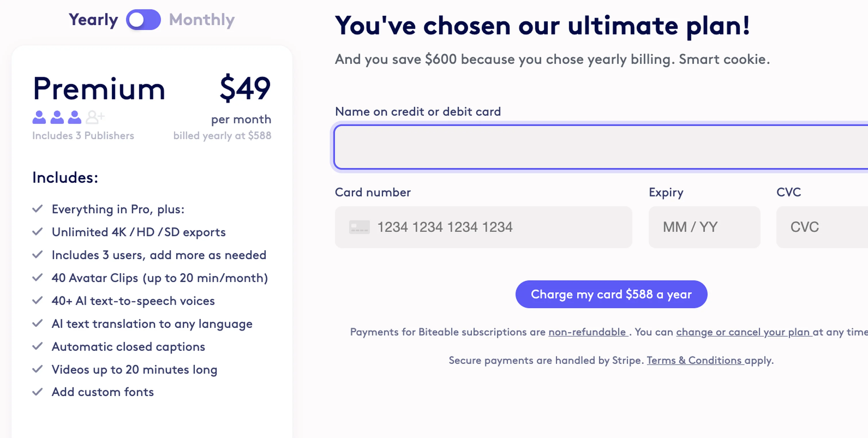The height and width of the screenshot is (438, 868).
Task: Click the Expiry MM/YY field
Action: [x=704, y=227]
